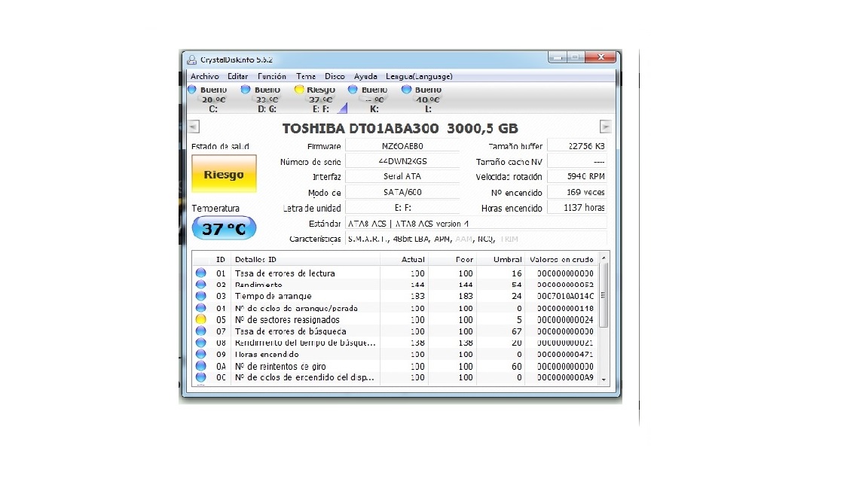Image resolution: width=868 pixels, height=488 pixels.
Task: Select the 'Nº de sectores reasignados' row text
Action: [x=287, y=320]
